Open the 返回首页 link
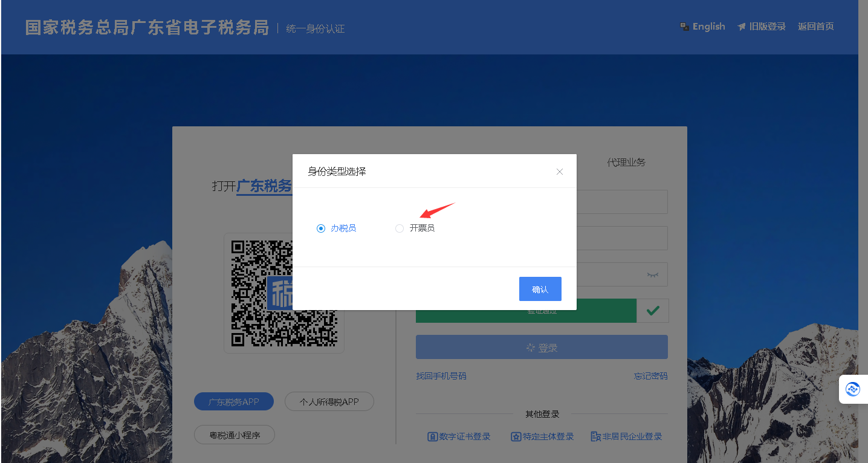The width and height of the screenshot is (868, 463). click(x=815, y=27)
